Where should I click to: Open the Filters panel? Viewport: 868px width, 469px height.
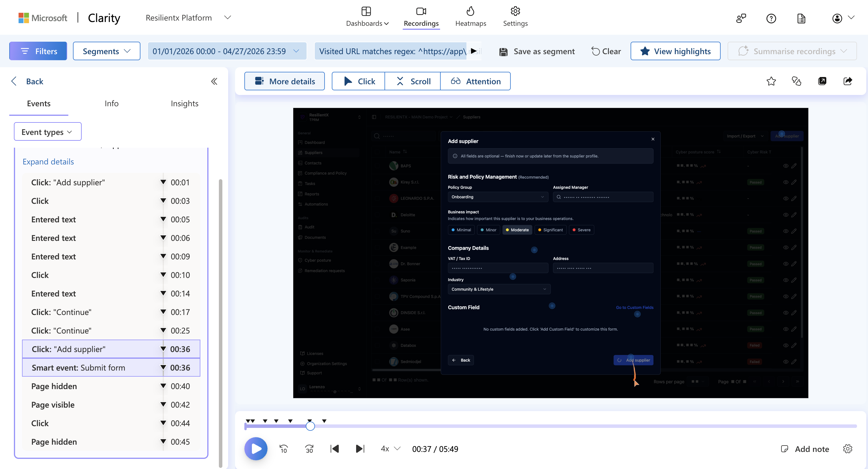point(38,51)
